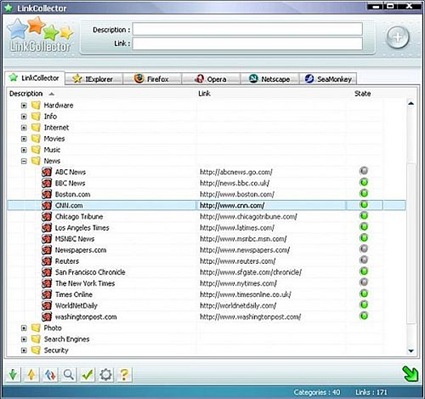Expand the Internet folder
This screenshot has width=425, height=399.
(24, 128)
